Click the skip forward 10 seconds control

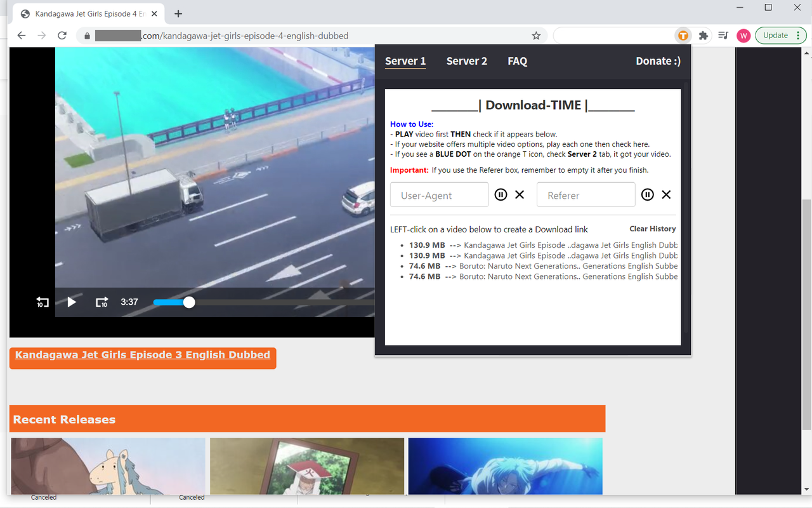click(101, 302)
